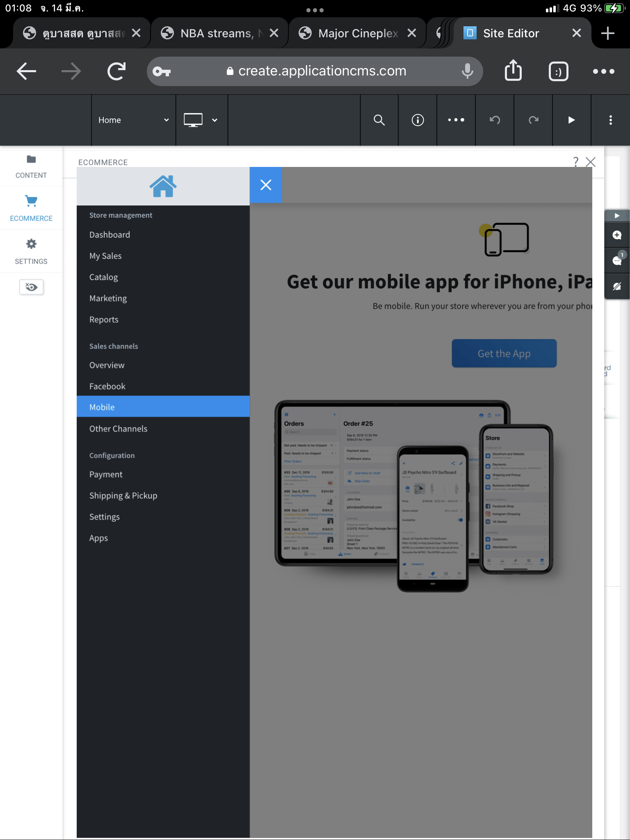This screenshot has width=630, height=840.
Task: Expand the Home page dropdown
Action: [134, 120]
